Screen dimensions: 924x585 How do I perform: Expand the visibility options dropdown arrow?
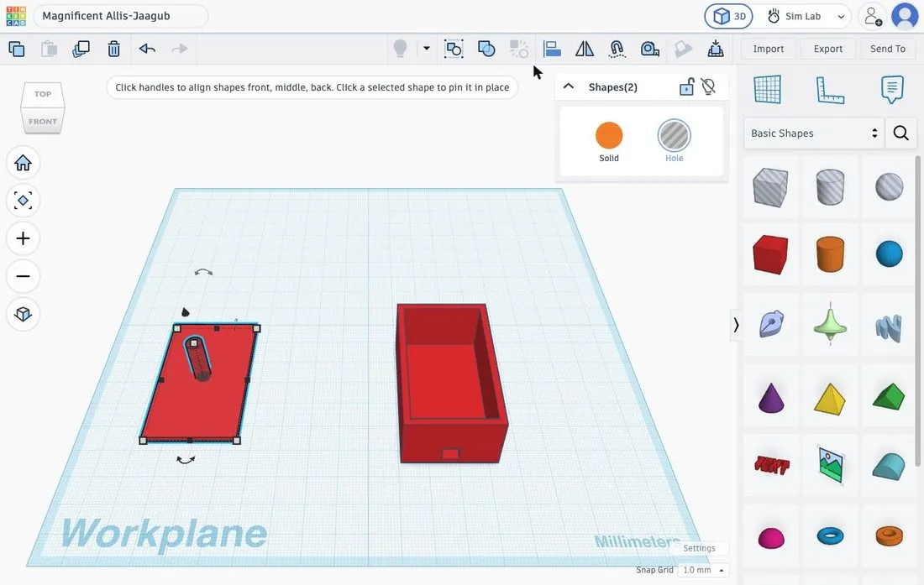coord(426,49)
